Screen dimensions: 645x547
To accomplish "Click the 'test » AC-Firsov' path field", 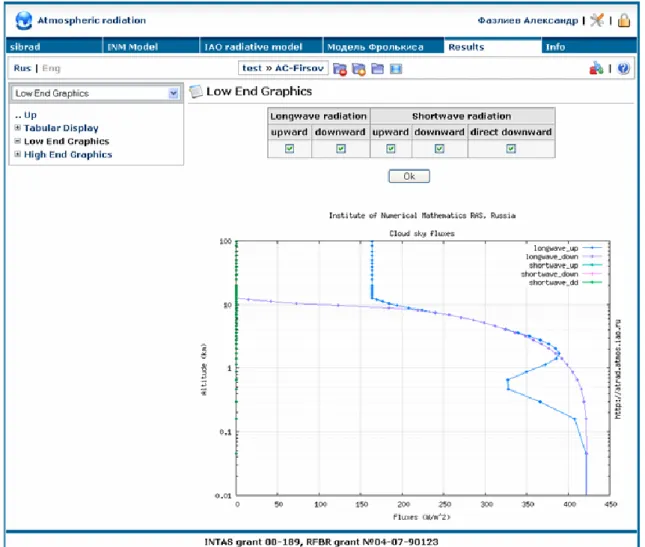I will [x=283, y=68].
